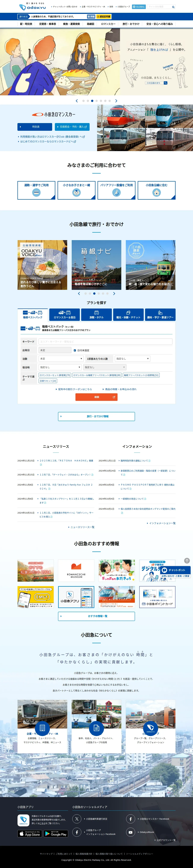Toggle the 日付未設定 checkbox
Screen dimensions: 193x868
(75, 350)
